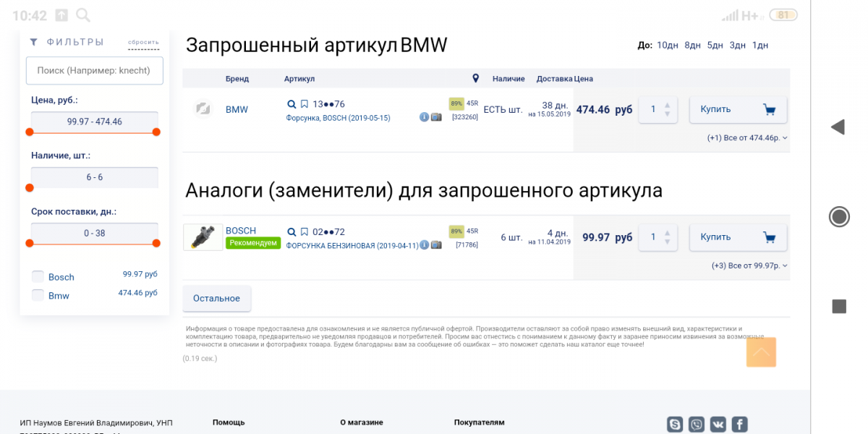This screenshot has width=868, height=434.
Task: Click the Артикул column header
Action: [x=299, y=79]
